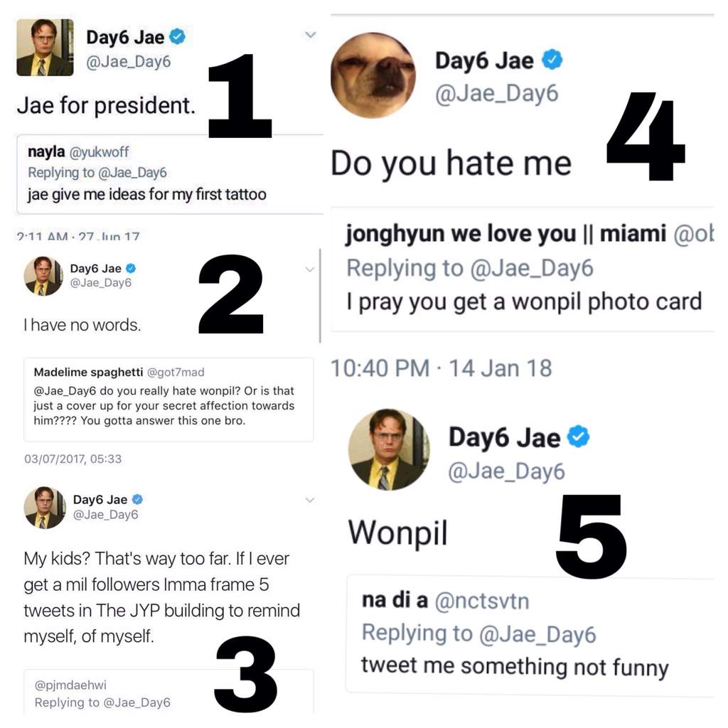The width and height of the screenshot is (728, 728).
Task: Open the @nctsvtn user handle
Action: 482,601
